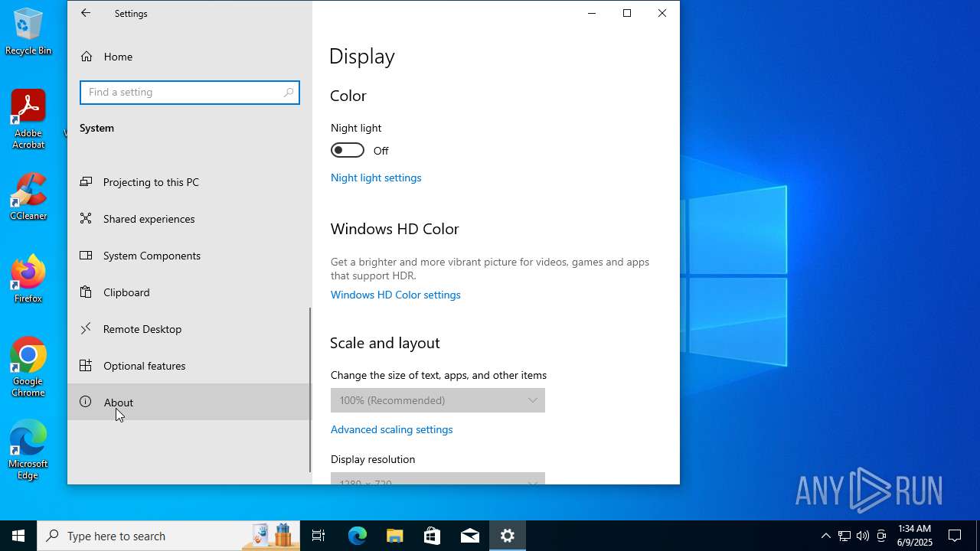The width and height of the screenshot is (980, 551).
Task: Click the Clipboard sidebar icon
Action: (x=86, y=292)
